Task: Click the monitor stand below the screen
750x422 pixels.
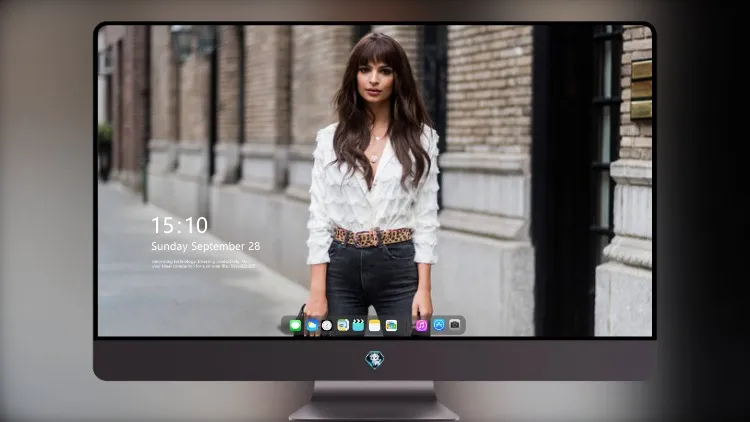Action: coord(374,401)
